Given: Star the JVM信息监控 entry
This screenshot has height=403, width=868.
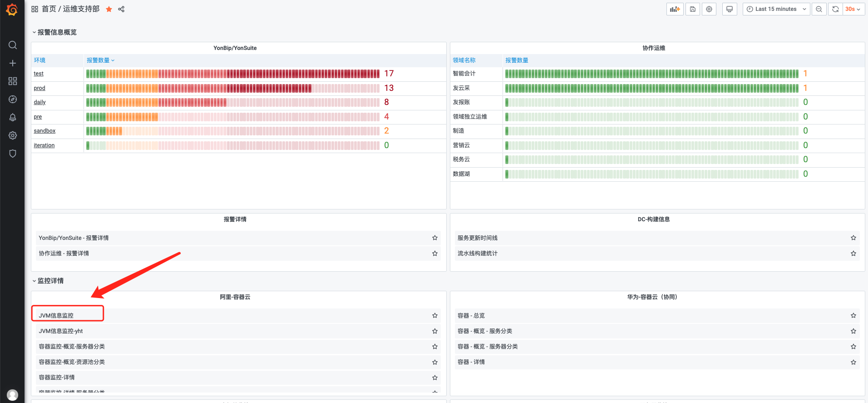Looking at the screenshot, I should 435,316.
